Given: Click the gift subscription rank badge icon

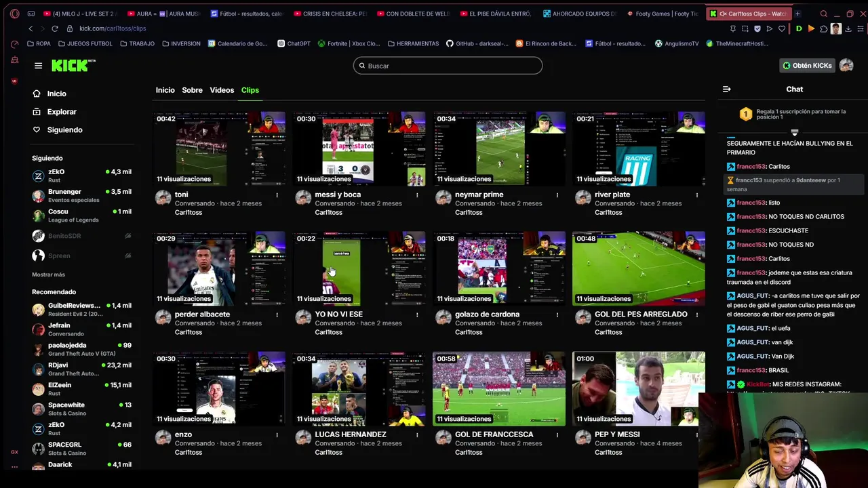Looking at the screenshot, I should point(745,114).
